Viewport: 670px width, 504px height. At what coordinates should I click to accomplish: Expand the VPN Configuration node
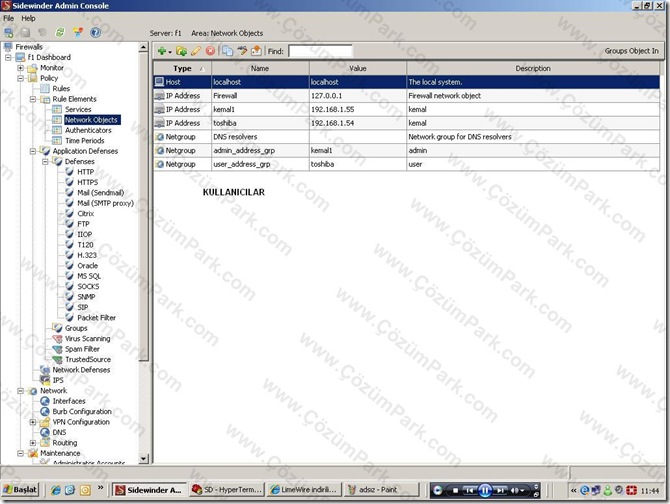coord(33,422)
